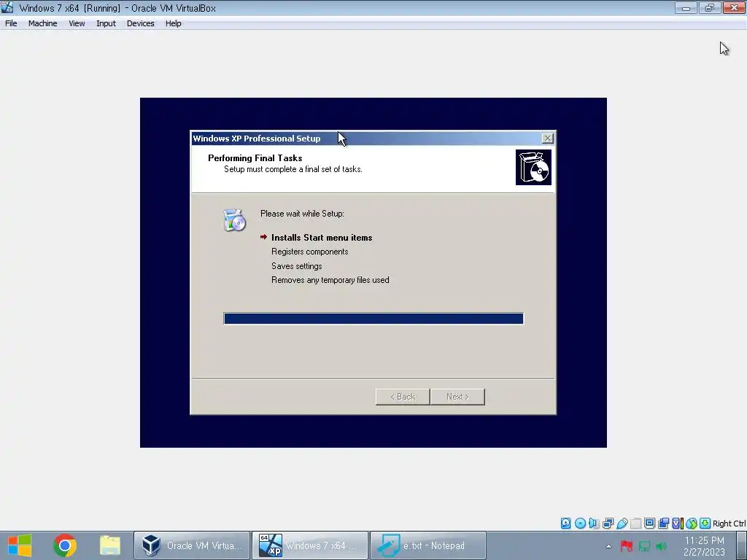The image size is (747, 560).
Task: Click the keyboard capture green arrow indicator
Action: [705, 524]
